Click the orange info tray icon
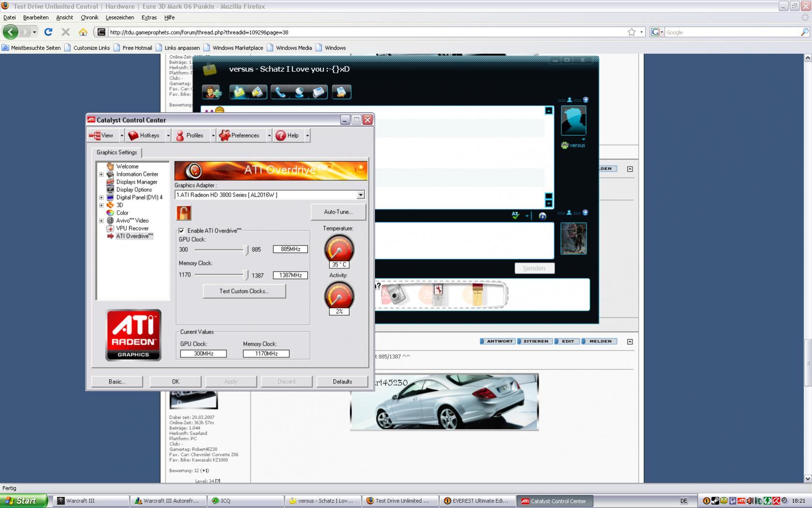Screen dimensions: 812x508 pos(706,501)
